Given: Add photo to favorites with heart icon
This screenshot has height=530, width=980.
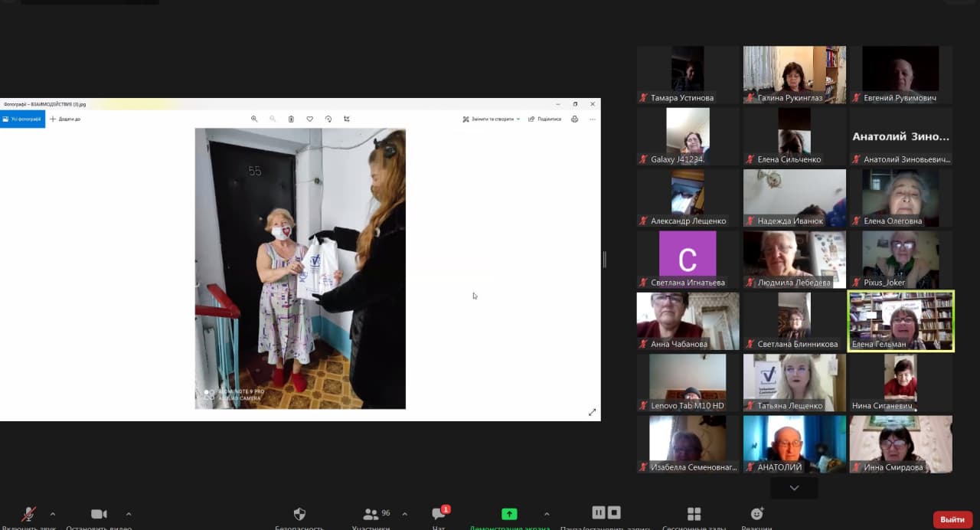Looking at the screenshot, I should click(x=309, y=119).
